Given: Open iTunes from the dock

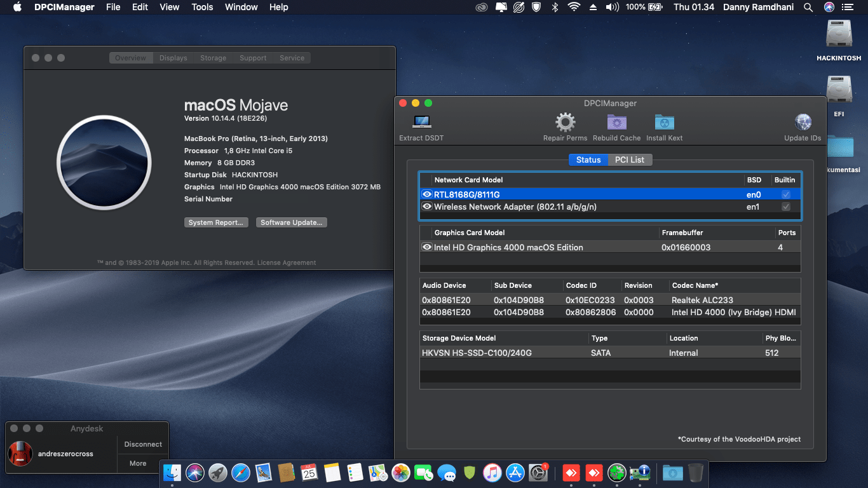Looking at the screenshot, I should 492,472.
